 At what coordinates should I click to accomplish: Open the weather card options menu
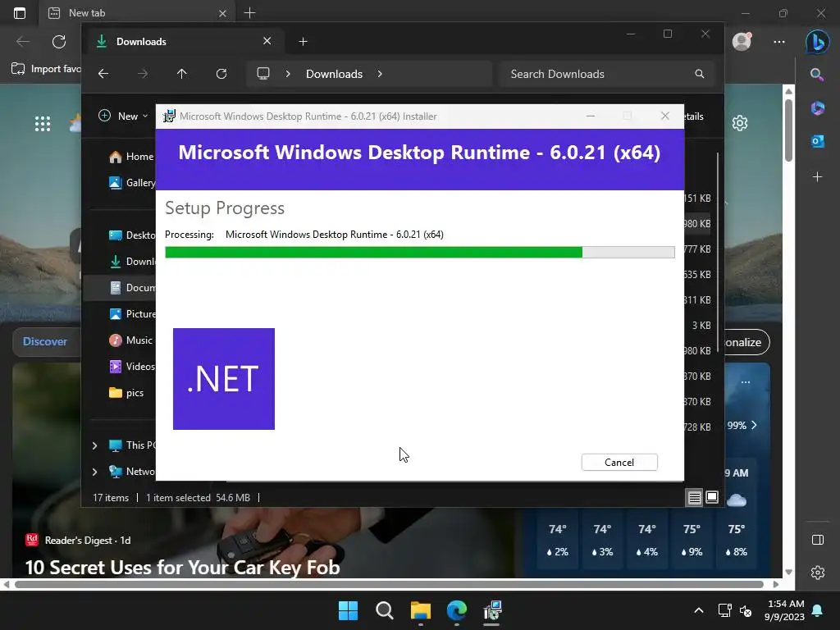(x=746, y=382)
